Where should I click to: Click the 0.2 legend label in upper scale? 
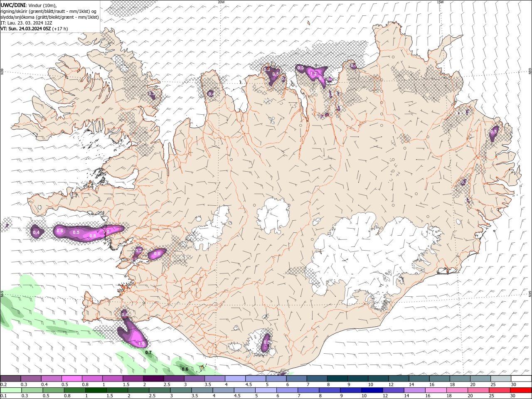tap(3, 384)
